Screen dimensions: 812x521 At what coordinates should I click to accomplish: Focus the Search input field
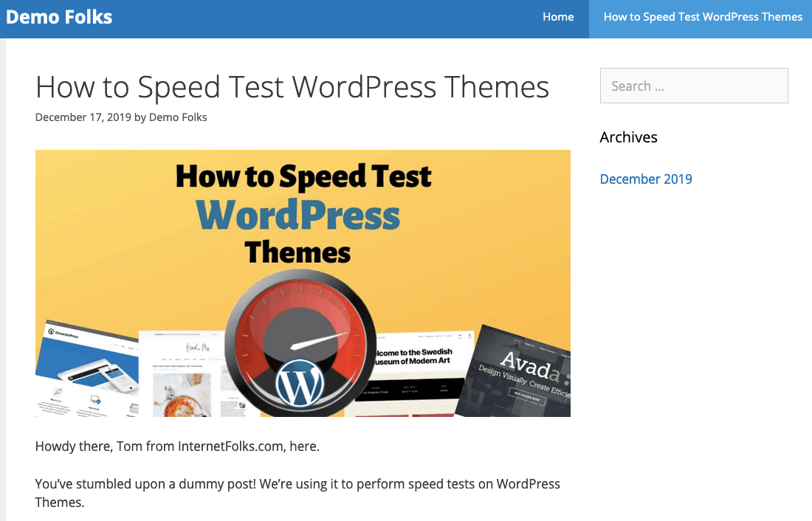[694, 86]
